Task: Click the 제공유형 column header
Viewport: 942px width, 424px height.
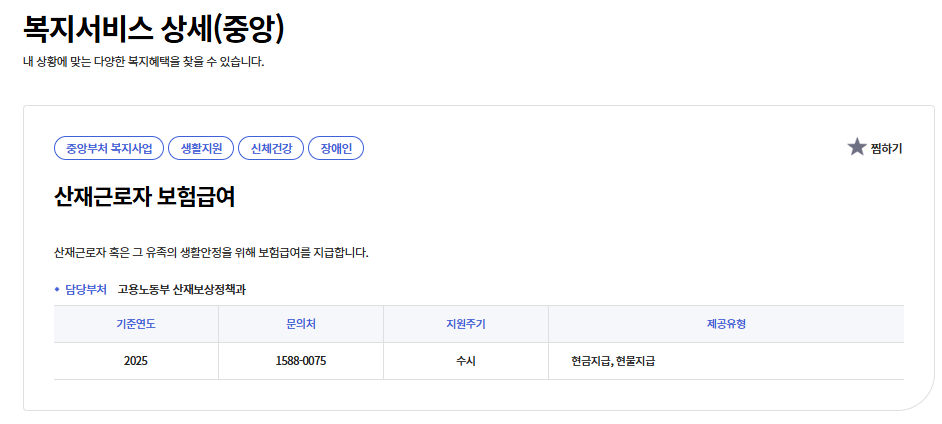Action: pyautogui.click(x=726, y=324)
